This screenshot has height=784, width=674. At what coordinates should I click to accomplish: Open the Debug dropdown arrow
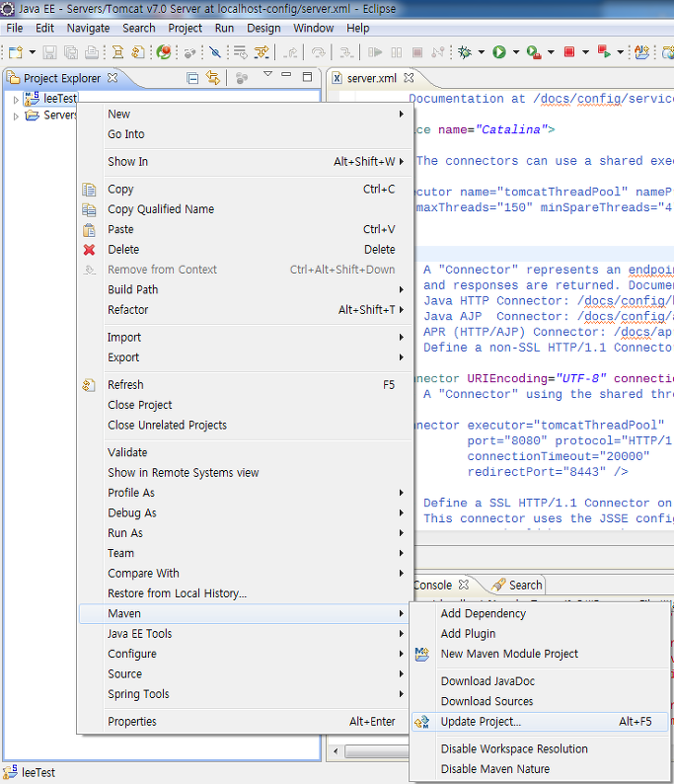pos(482,52)
